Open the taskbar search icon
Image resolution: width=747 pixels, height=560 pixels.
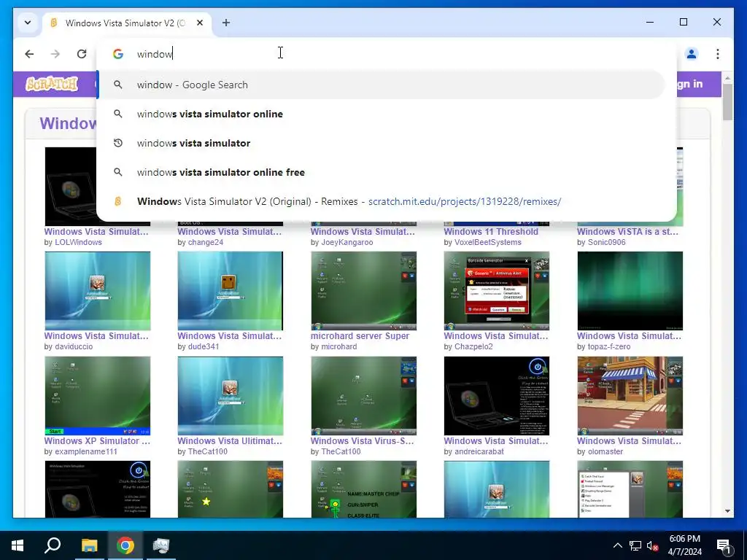click(53, 545)
